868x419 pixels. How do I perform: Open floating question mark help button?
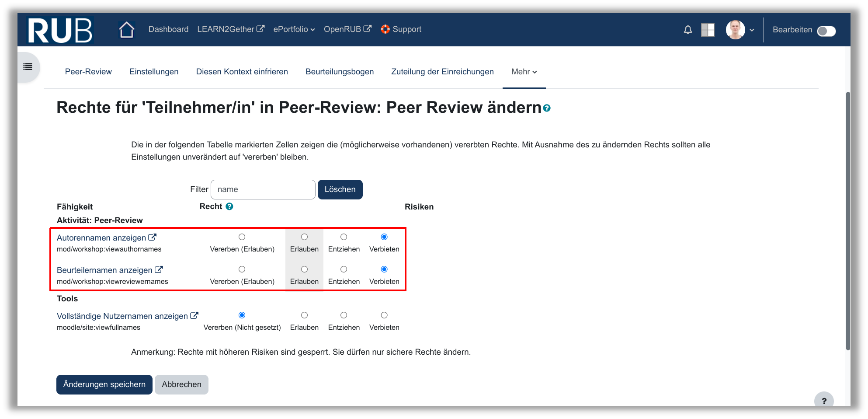(x=823, y=401)
